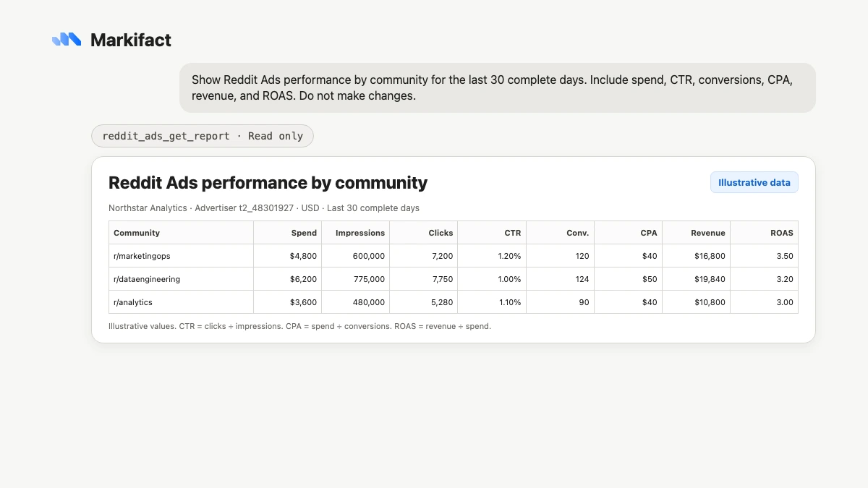Click the 480,000 impressions value
868x488 pixels.
(369, 302)
